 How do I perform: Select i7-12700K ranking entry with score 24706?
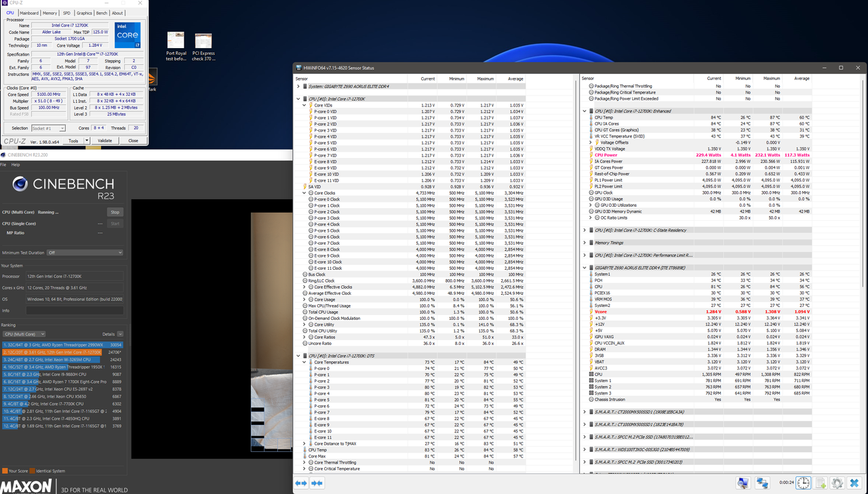click(62, 352)
